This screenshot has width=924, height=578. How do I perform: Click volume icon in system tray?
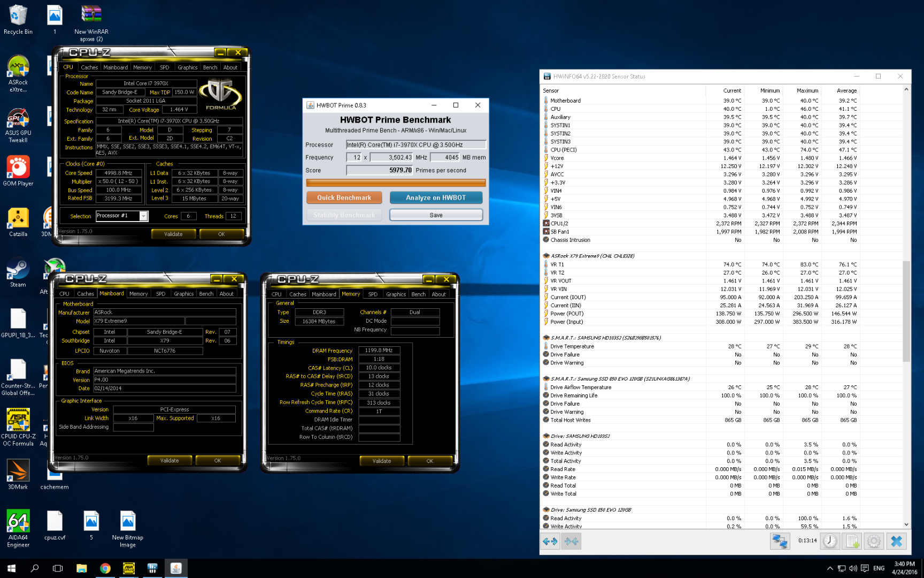click(853, 568)
